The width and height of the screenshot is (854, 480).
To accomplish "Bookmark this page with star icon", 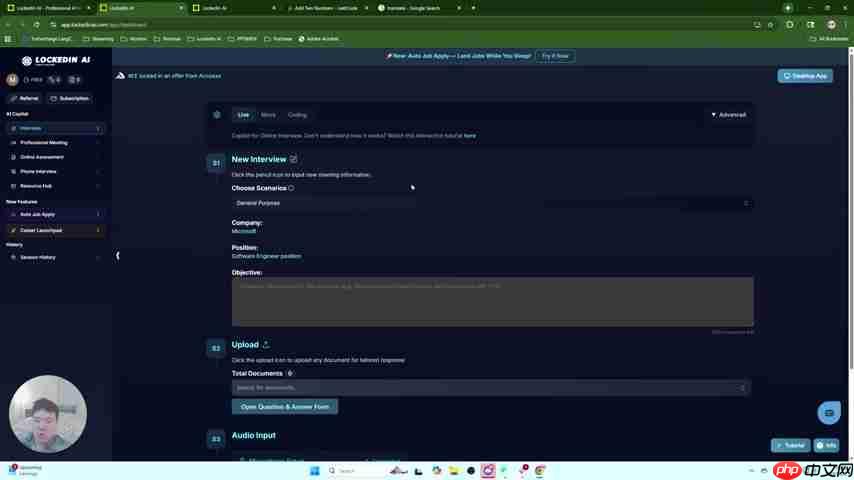I will click(770, 25).
